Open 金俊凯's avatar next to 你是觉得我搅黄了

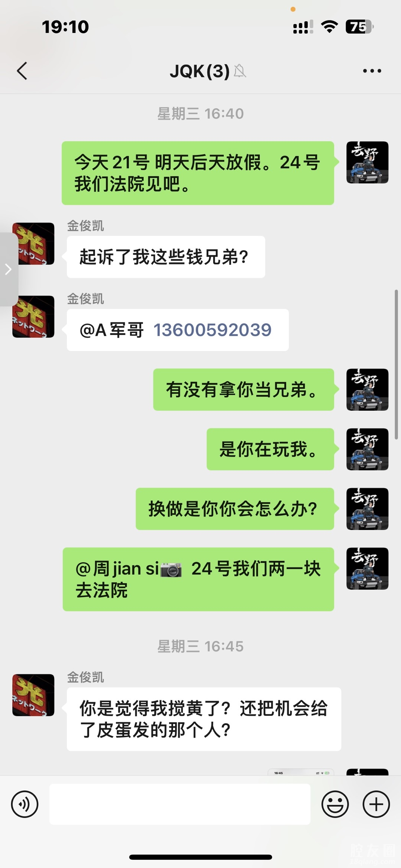tap(33, 695)
